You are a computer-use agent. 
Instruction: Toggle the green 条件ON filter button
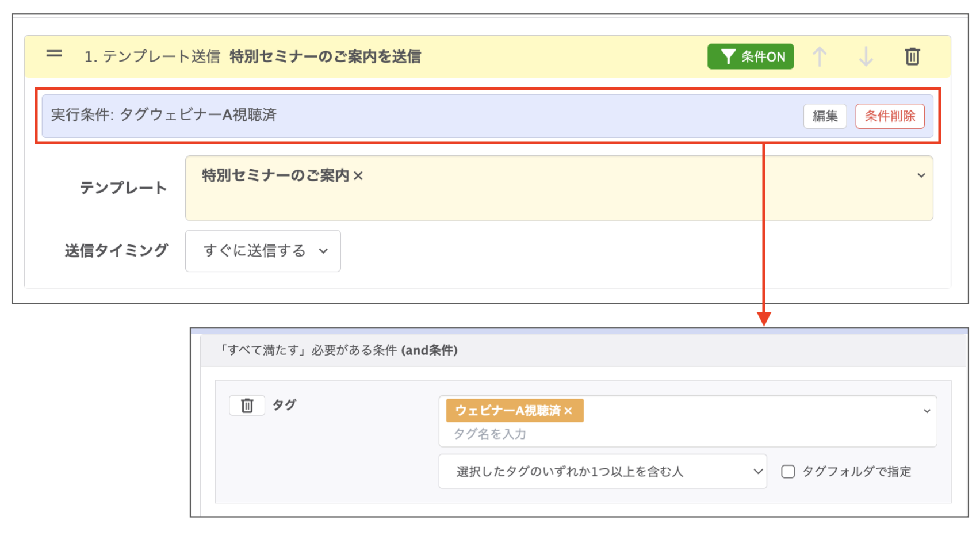click(x=750, y=56)
